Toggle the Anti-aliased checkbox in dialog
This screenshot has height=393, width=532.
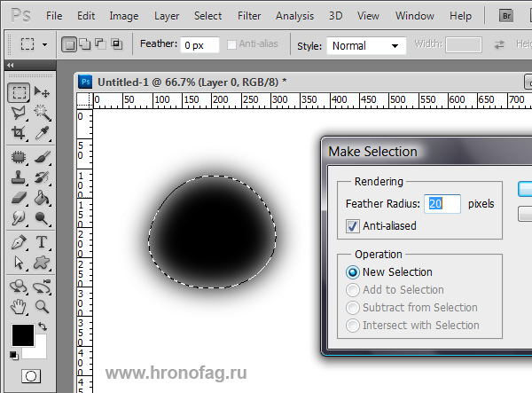(x=353, y=226)
